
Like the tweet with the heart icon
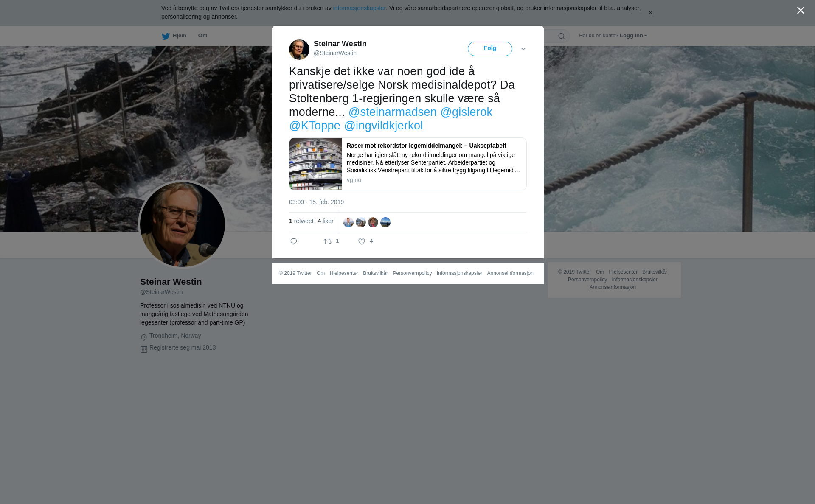click(362, 241)
